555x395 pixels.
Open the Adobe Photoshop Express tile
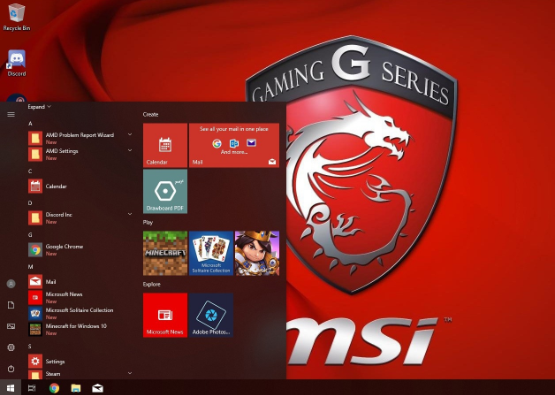pos(211,315)
